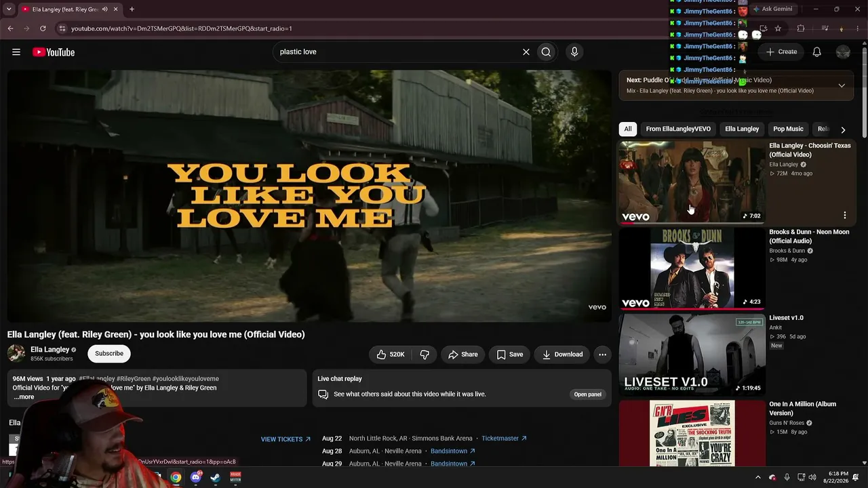The height and width of the screenshot is (488, 868).
Task: Click the browser address bar URL
Action: (x=182, y=28)
